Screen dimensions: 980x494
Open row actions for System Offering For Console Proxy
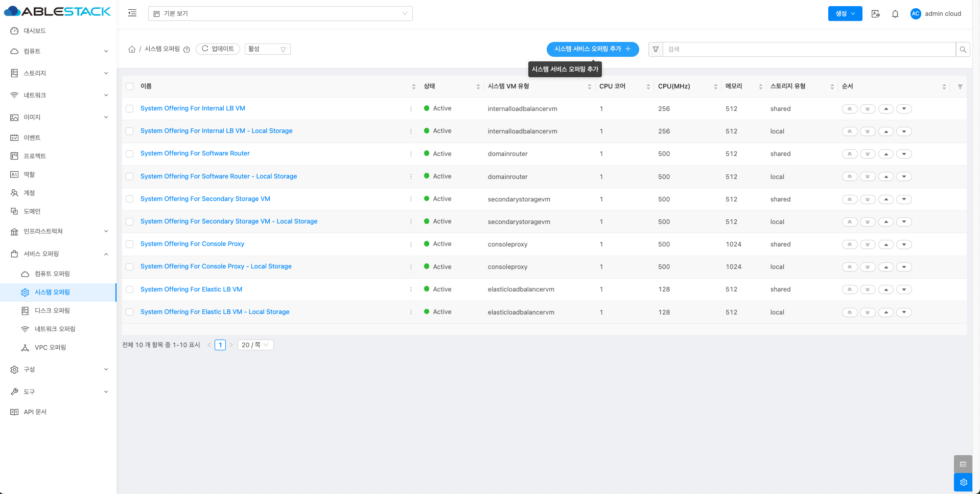pyautogui.click(x=411, y=244)
